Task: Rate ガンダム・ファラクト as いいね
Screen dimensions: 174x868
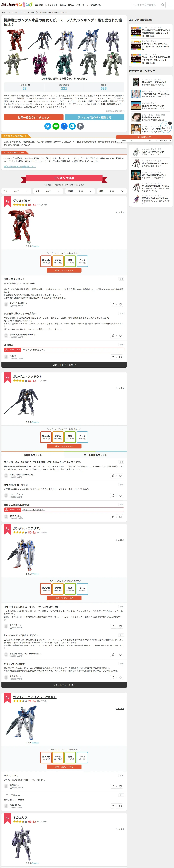Action: coord(58,437)
